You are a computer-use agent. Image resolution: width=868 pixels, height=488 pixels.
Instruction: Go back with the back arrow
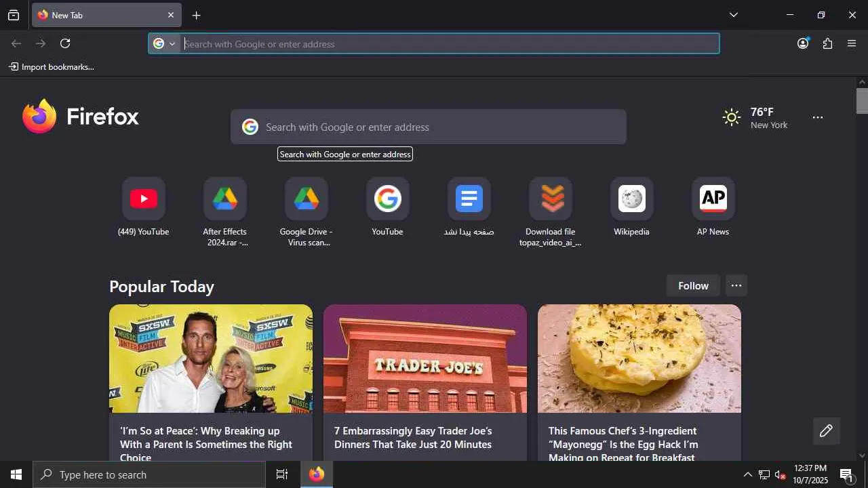pyautogui.click(x=16, y=43)
